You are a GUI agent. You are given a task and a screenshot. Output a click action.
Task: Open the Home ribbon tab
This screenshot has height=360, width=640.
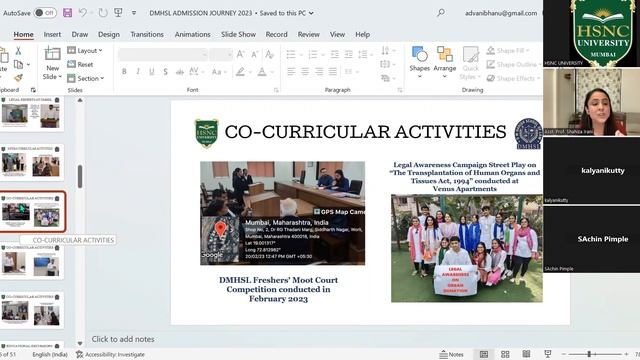tap(24, 35)
